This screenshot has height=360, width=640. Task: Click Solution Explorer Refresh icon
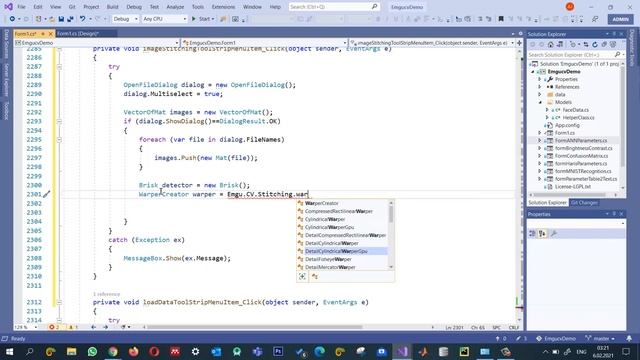pyautogui.click(x=595, y=44)
